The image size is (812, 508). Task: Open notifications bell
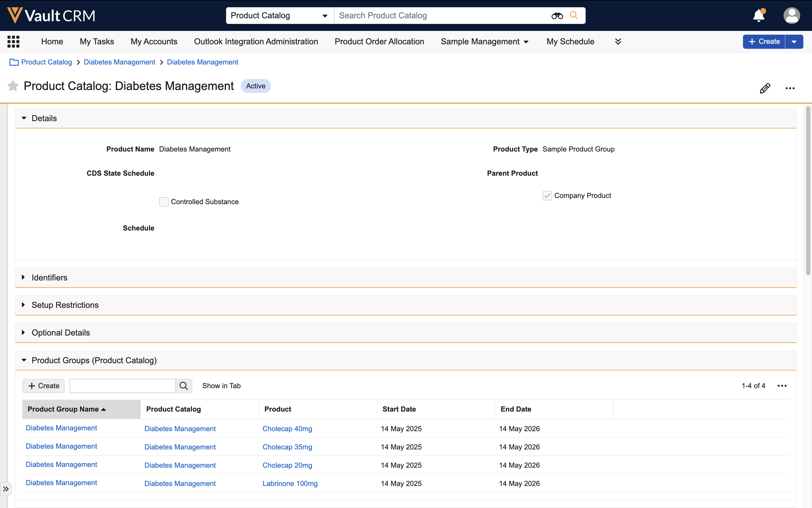point(759,16)
